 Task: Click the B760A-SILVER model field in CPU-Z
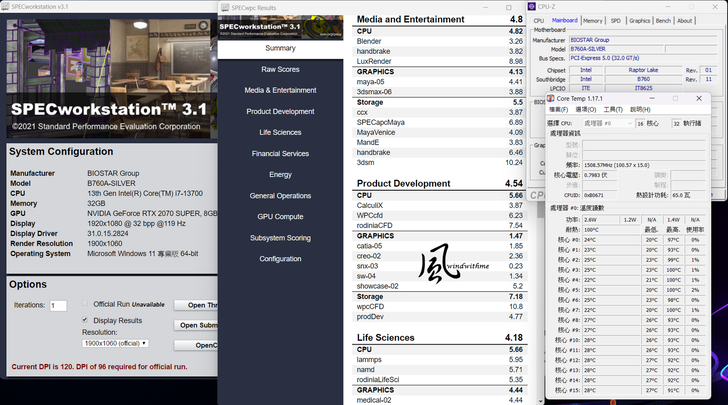click(x=616, y=49)
